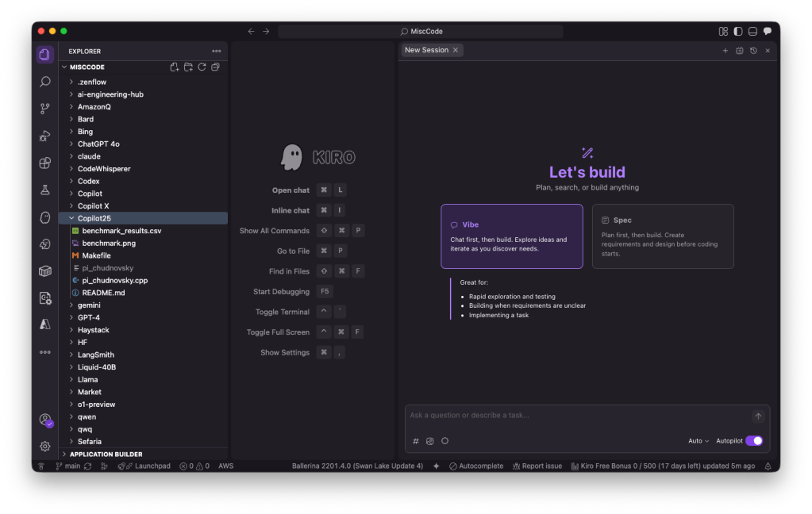Select the Vibe mode card
The height and width of the screenshot is (514, 812).
click(x=512, y=236)
